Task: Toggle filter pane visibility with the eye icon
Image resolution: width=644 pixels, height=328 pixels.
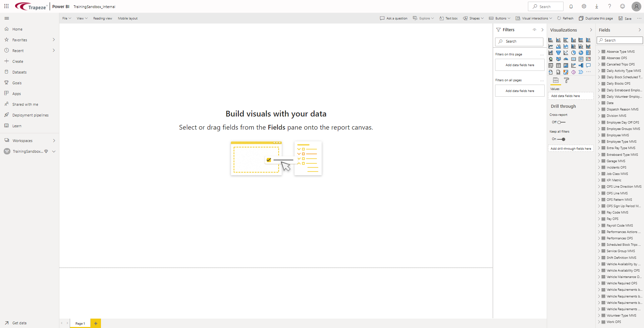Action: pos(535,30)
